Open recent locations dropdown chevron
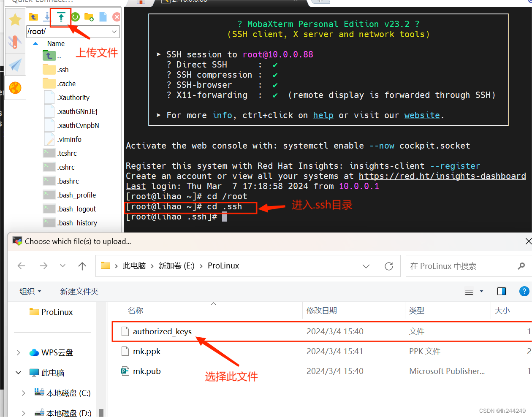Screen dimensions: 532x417 click(x=63, y=266)
